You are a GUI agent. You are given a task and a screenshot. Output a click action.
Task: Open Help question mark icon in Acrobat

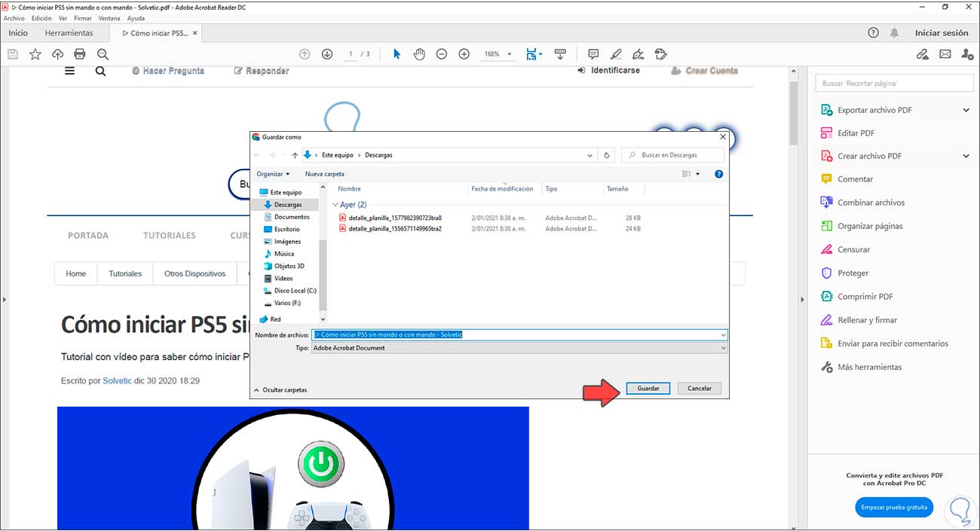point(873,32)
